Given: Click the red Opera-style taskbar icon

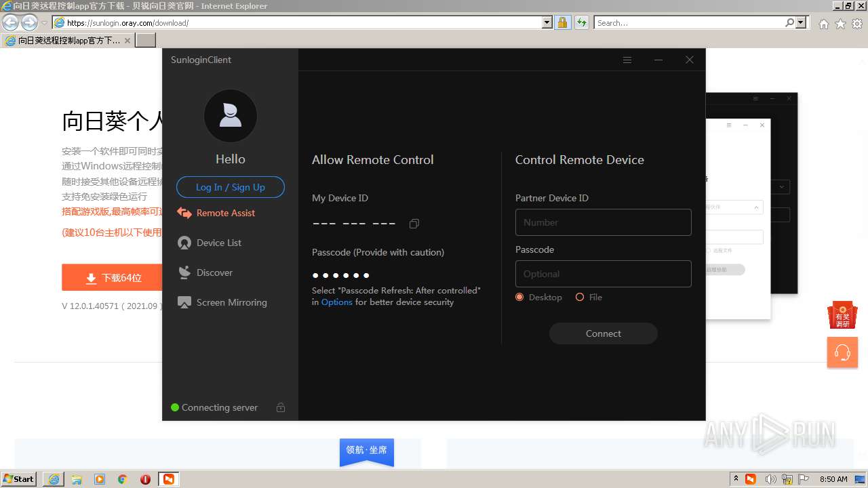Looking at the screenshot, I should 145,479.
